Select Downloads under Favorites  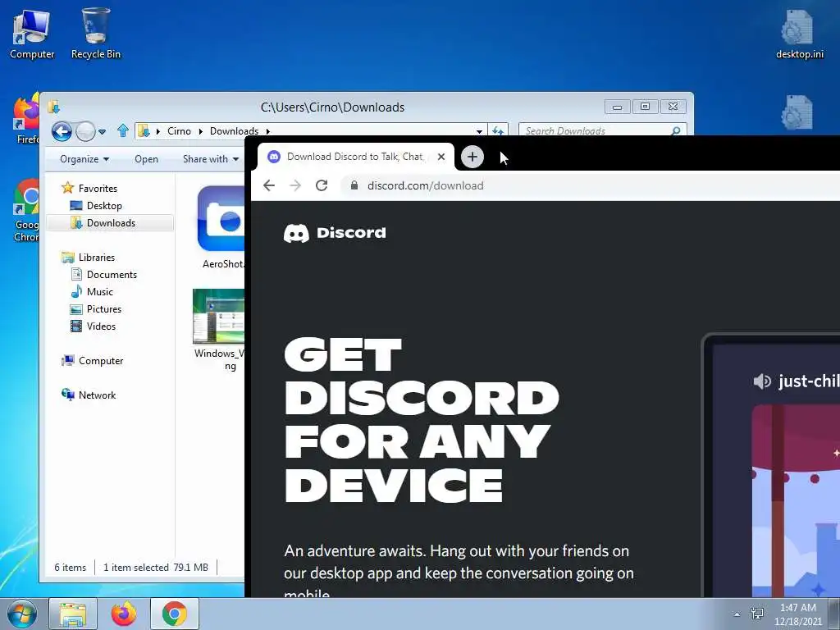pyautogui.click(x=111, y=223)
